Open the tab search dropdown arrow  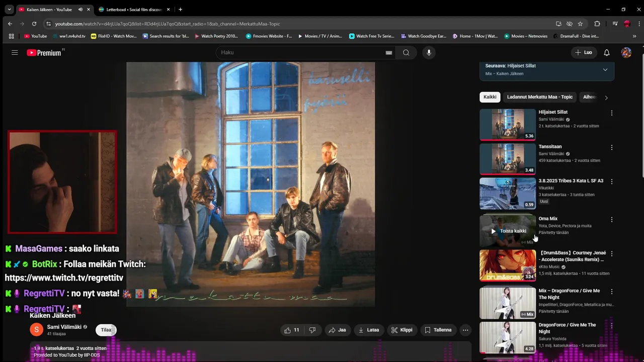click(x=9, y=10)
